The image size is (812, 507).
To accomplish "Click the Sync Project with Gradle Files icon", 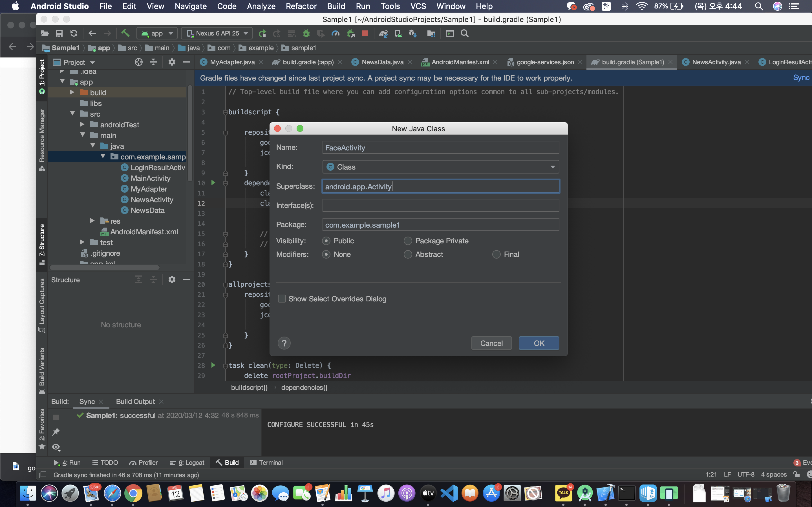I will point(383,33).
